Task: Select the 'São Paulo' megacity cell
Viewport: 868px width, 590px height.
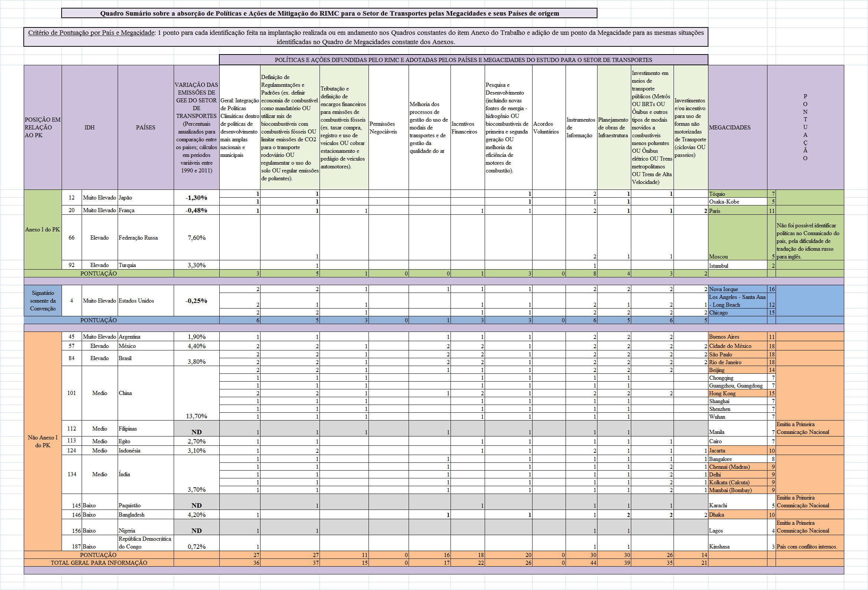Action: click(738, 354)
